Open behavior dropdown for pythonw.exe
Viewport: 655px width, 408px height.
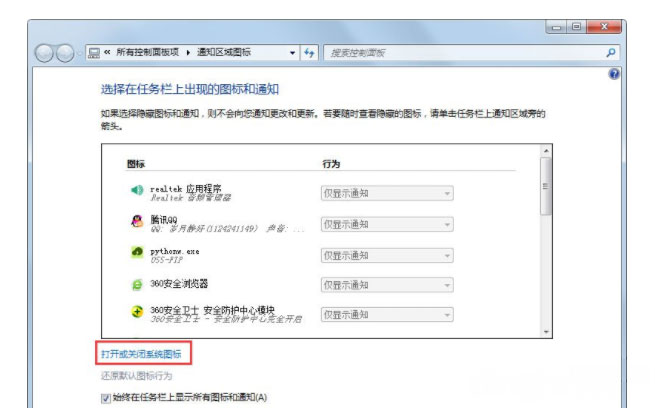pos(387,255)
